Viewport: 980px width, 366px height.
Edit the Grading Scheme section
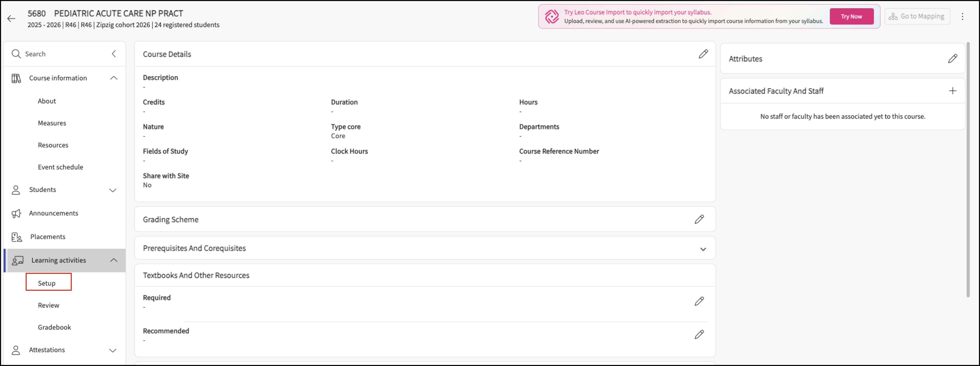tap(699, 219)
